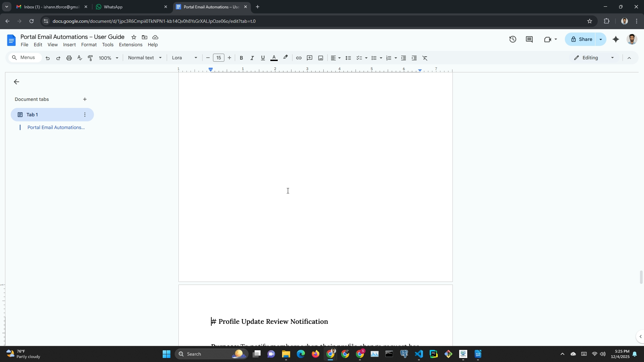The width and height of the screenshot is (644, 362).
Task: Click the insert link icon
Action: coord(299,58)
